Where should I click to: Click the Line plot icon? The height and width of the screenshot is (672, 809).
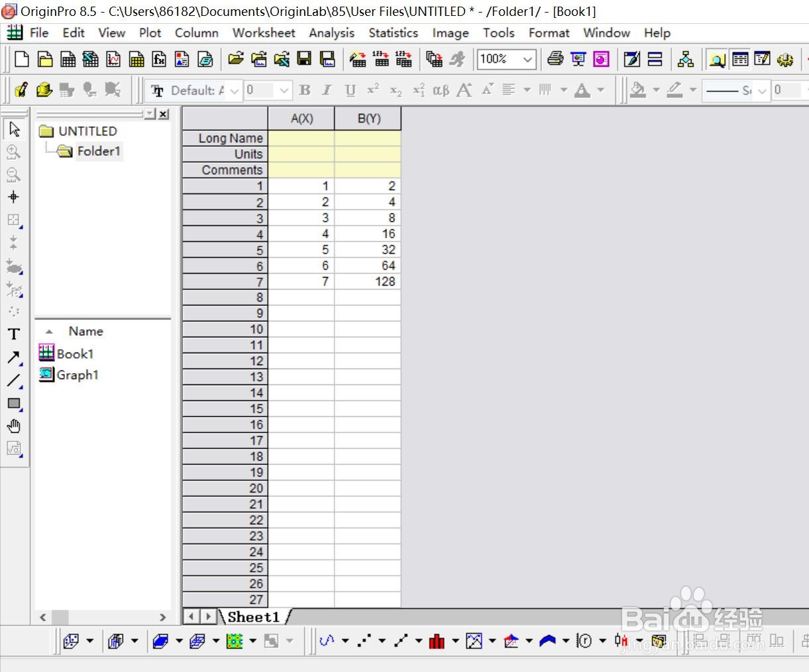pos(327,640)
